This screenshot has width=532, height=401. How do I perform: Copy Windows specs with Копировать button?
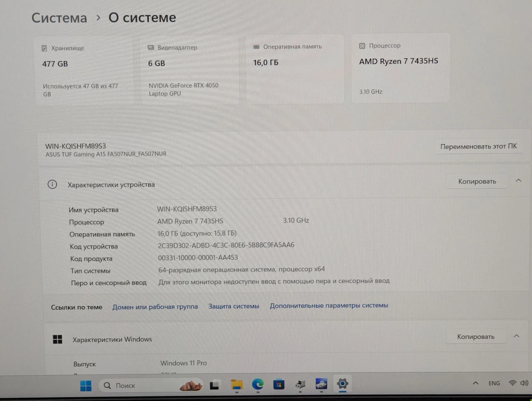pyautogui.click(x=476, y=337)
